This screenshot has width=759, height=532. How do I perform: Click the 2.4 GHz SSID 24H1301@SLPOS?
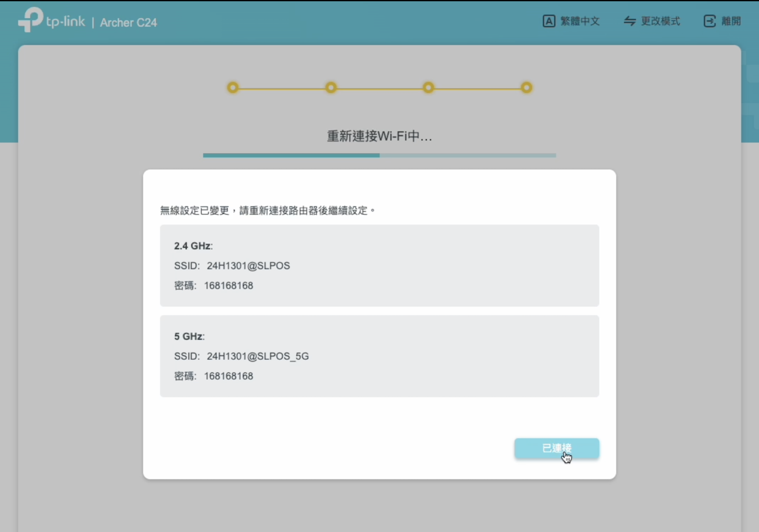(248, 266)
